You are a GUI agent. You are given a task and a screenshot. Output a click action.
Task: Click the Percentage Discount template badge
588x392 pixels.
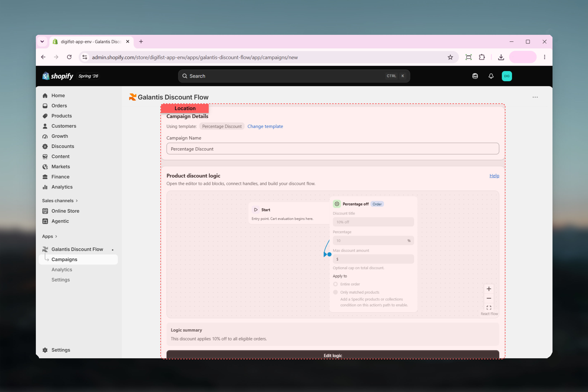click(222, 126)
